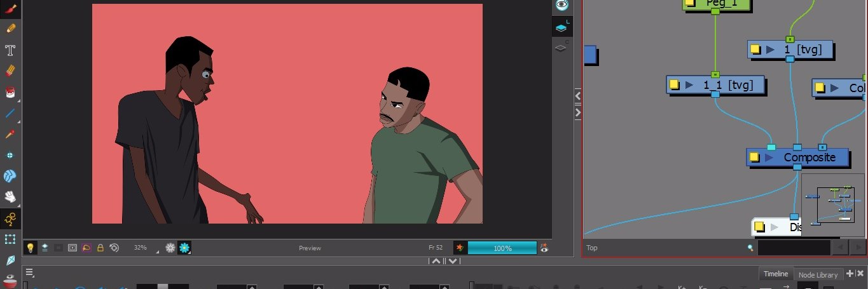Open the view menu hamburger icon
This screenshot has width=868, height=289.
click(x=29, y=272)
